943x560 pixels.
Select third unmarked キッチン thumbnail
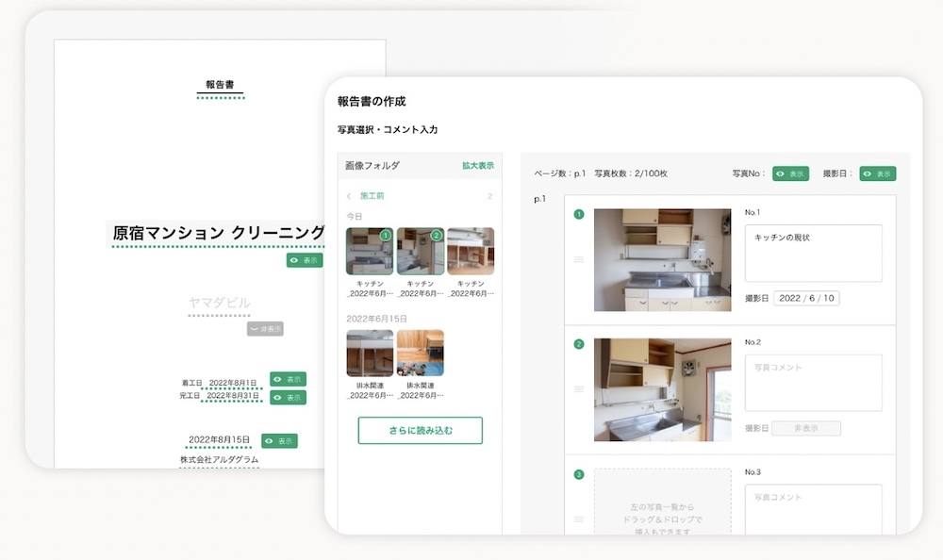(471, 251)
